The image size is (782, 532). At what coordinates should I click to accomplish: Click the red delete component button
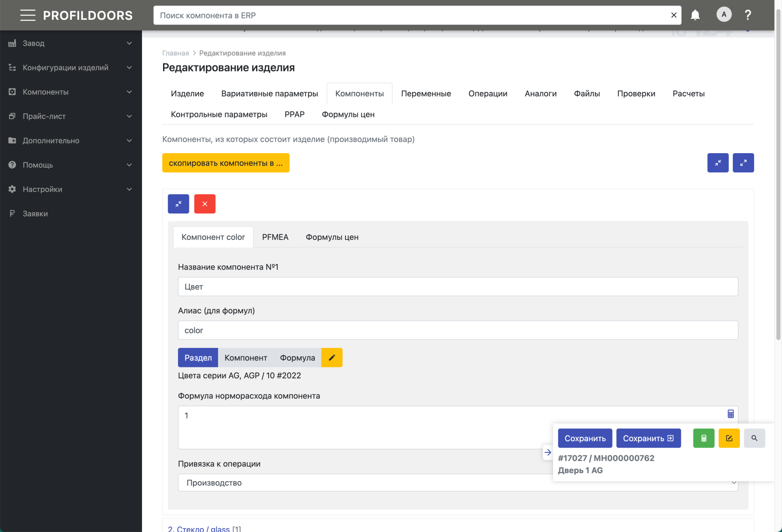[205, 204]
